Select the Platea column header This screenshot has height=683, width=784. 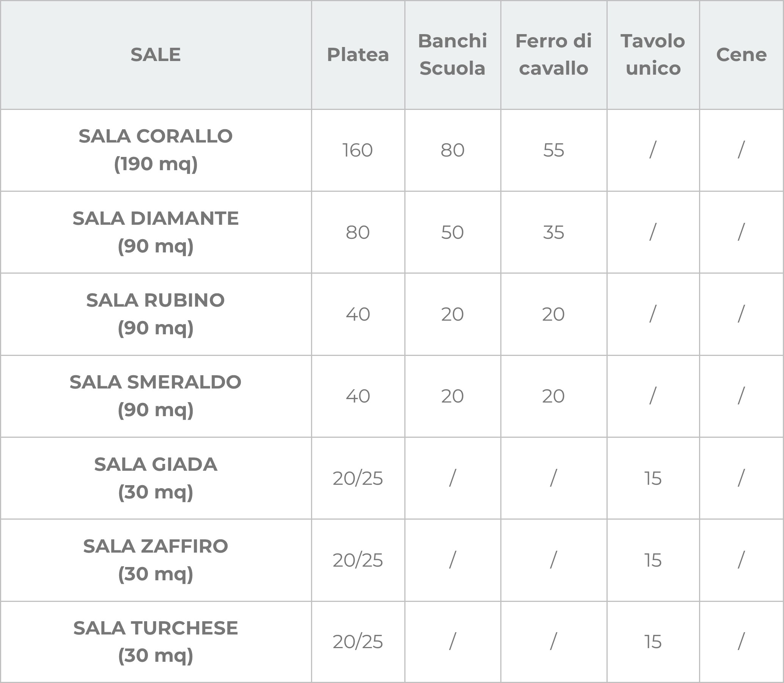pyautogui.click(x=358, y=55)
